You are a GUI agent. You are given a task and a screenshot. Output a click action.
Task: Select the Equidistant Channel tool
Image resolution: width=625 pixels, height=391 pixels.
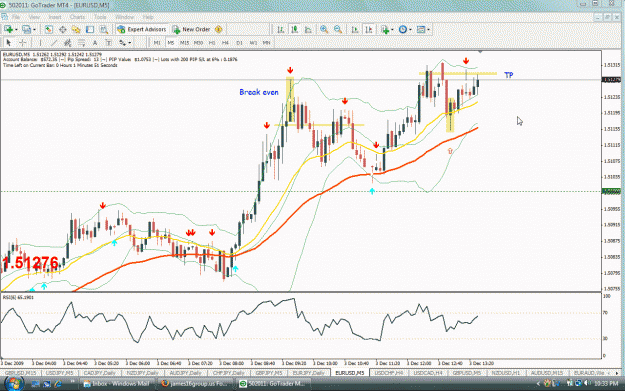tap(67, 43)
